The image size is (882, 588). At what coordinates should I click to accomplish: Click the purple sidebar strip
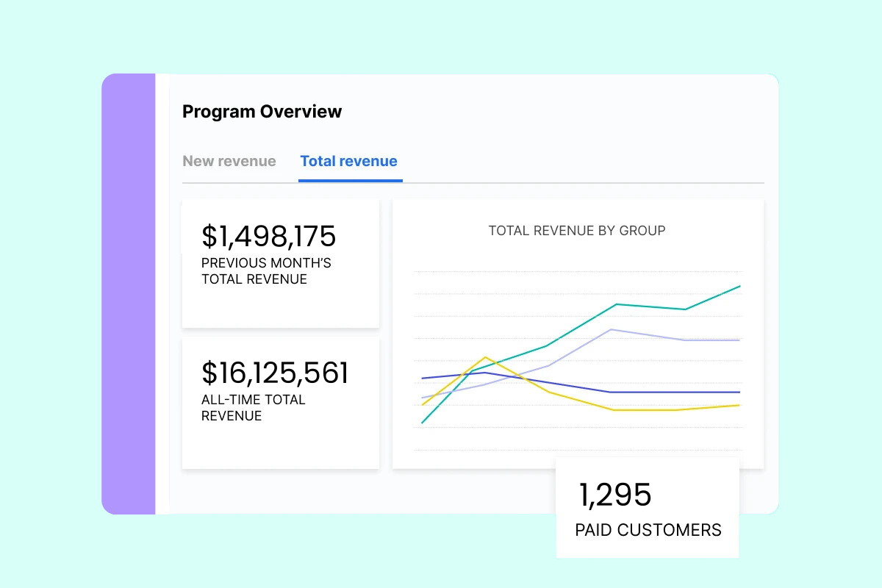pyautogui.click(x=129, y=294)
